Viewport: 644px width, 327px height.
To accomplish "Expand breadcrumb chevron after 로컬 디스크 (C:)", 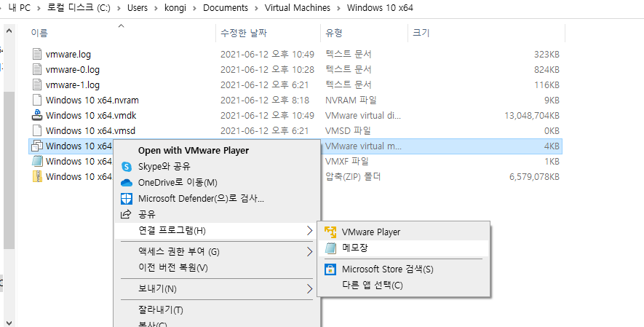I will tap(119, 8).
